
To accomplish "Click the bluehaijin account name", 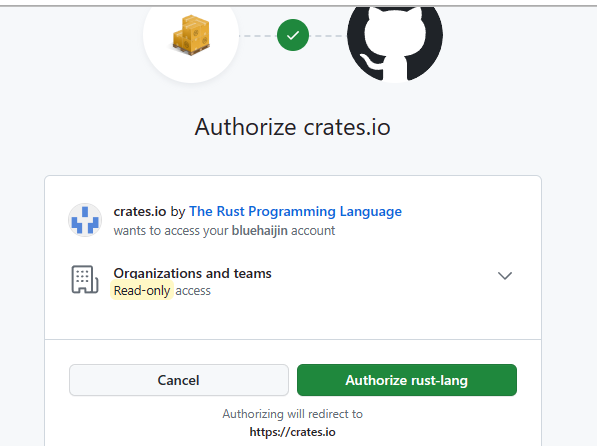I will pos(260,230).
